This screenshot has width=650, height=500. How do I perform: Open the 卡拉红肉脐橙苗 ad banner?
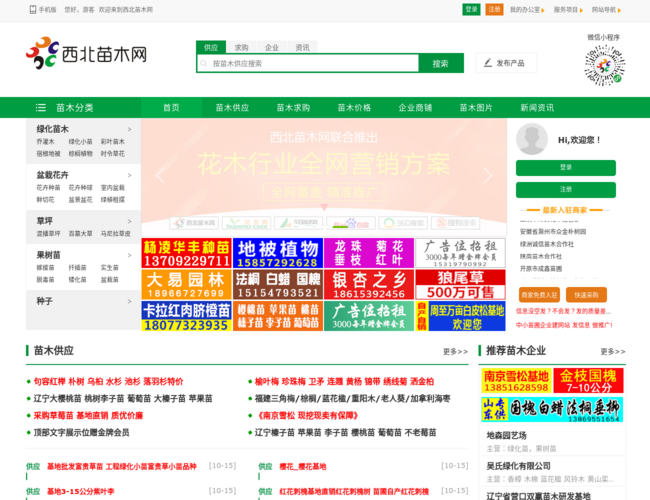[186, 316]
